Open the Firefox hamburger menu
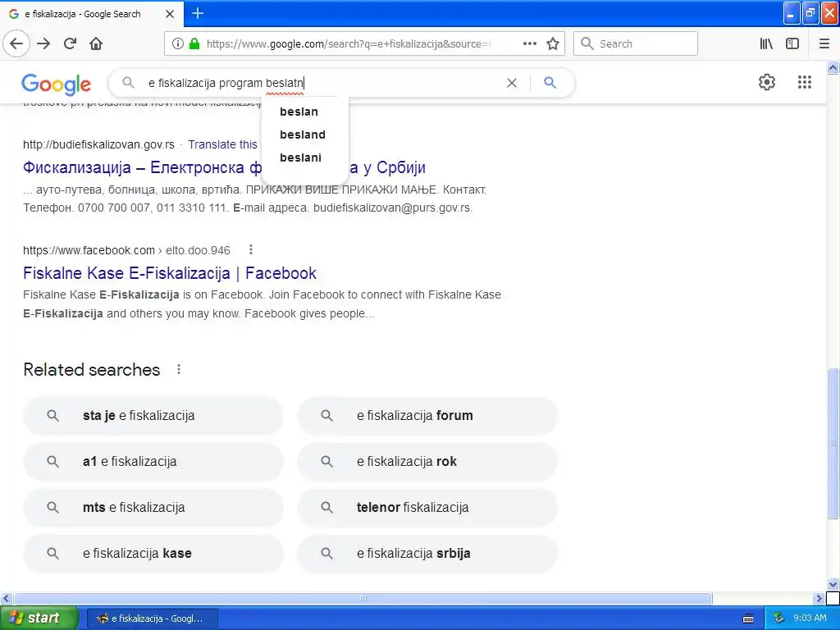Screen dimensions: 840x630 (x=824, y=43)
